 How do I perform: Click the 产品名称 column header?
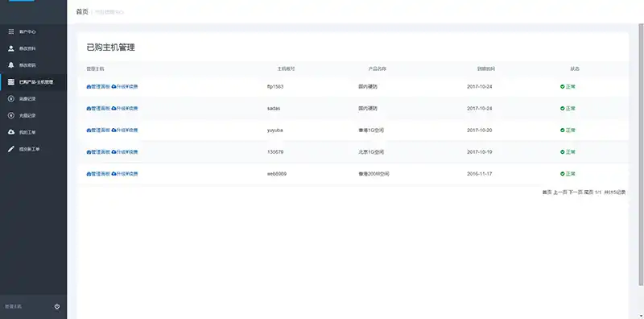click(377, 69)
